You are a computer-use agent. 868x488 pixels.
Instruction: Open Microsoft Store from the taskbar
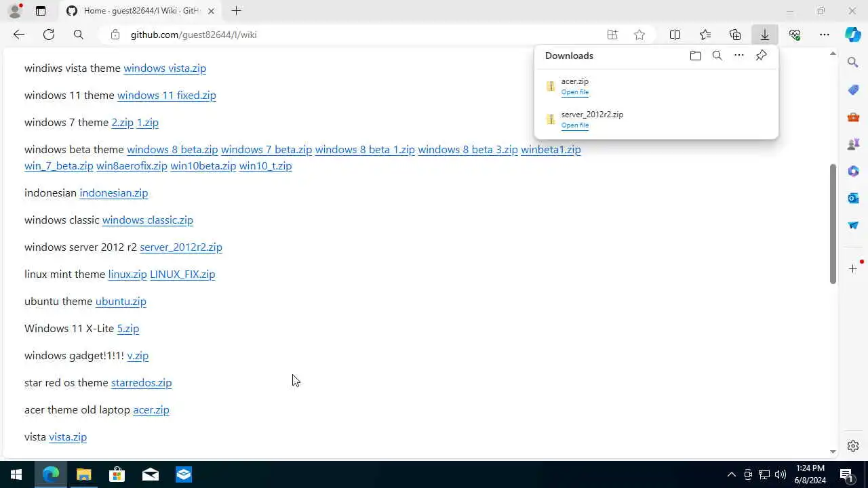tap(117, 474)
